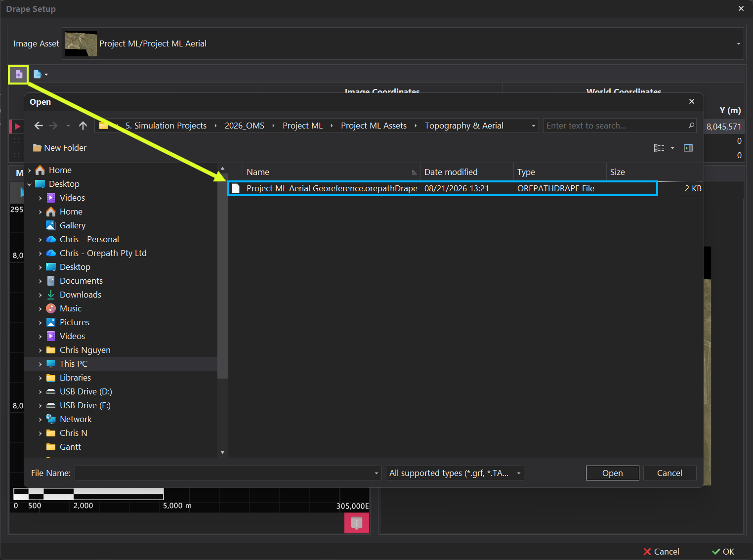Select the Network location
753x560 pixels.
pos(76,419)
